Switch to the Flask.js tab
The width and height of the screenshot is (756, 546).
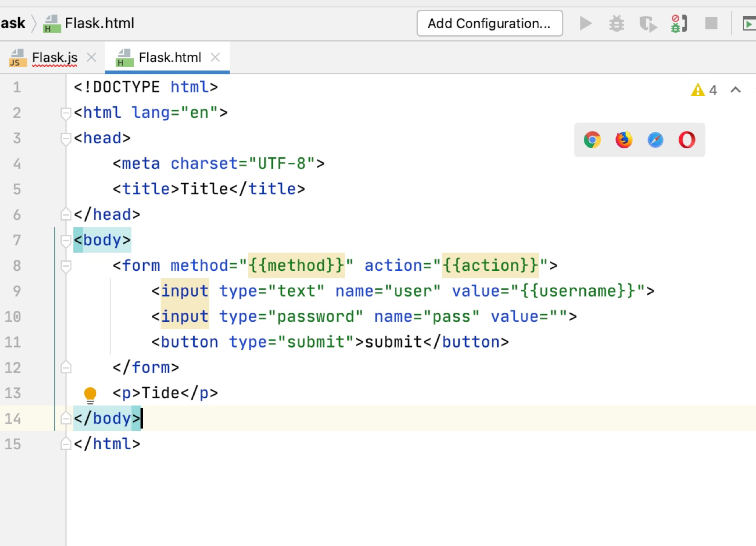[54, 58]
